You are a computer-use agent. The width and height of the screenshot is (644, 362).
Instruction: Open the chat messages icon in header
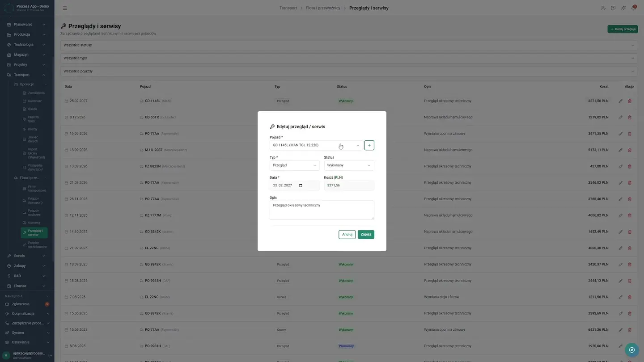613,8
